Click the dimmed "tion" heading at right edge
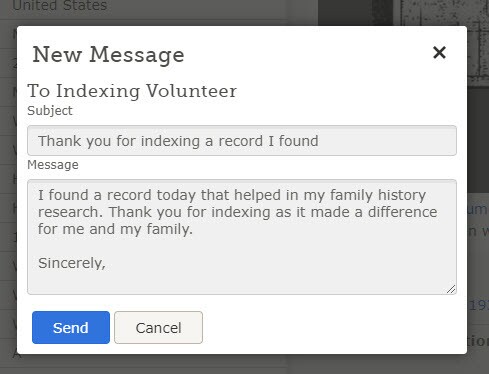Image resolution: width=489 pixels, height=374 pixels. click(478, 341)
